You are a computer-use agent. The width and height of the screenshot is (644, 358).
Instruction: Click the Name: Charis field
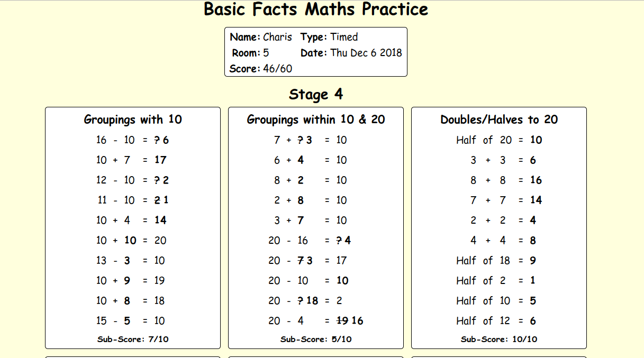(x=261, y=37)
